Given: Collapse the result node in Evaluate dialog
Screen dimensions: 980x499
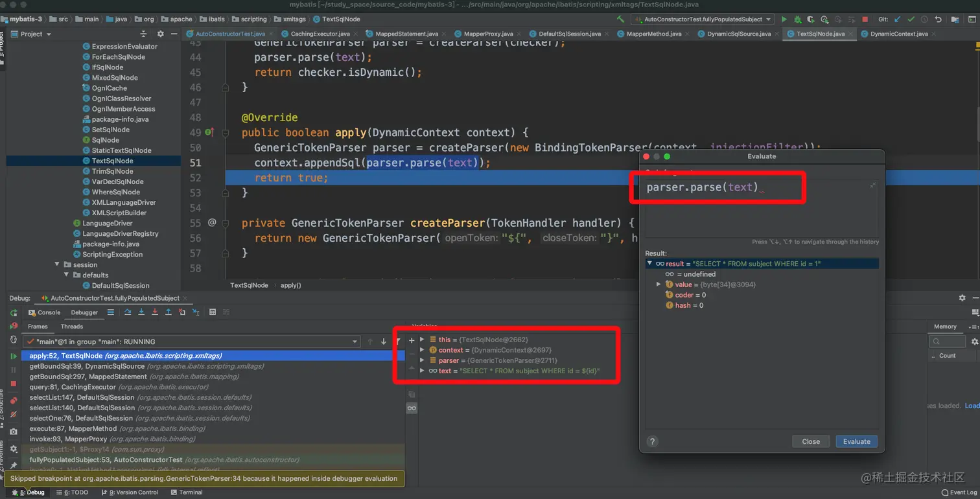Looking at the screenshot, I should click(650, 264).
